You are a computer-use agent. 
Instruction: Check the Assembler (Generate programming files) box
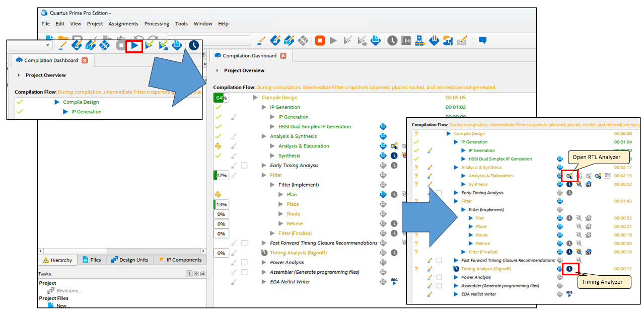244,272
